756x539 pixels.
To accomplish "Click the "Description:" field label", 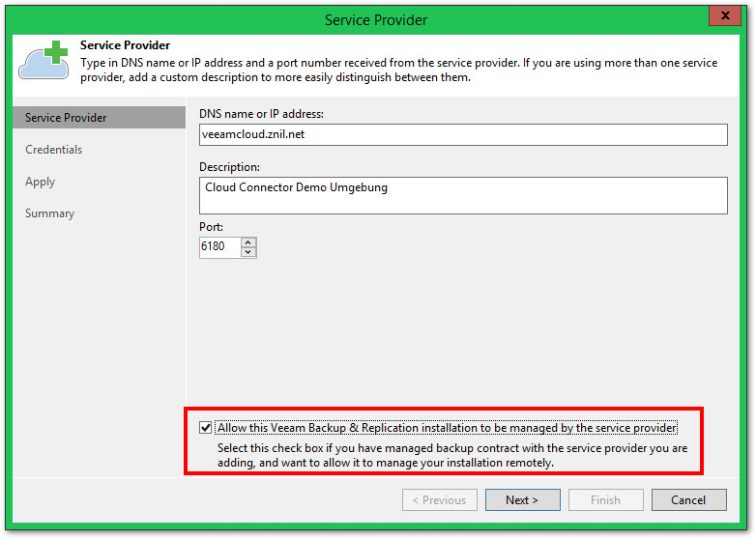I will click(230, 167).
